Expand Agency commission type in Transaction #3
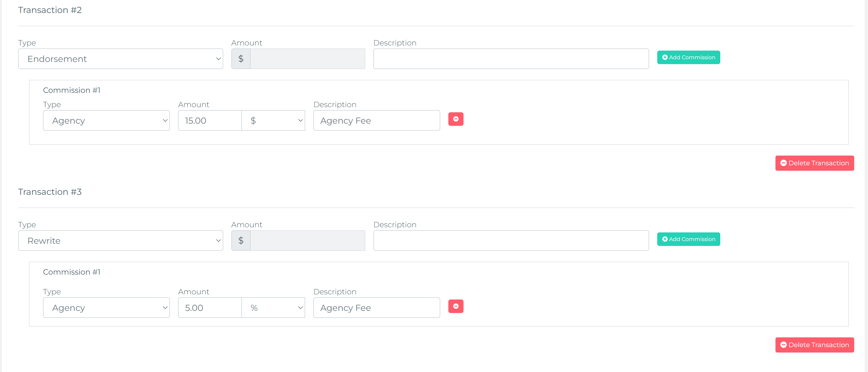The width and height of the screenshot is (868, 372). point(106,308)
